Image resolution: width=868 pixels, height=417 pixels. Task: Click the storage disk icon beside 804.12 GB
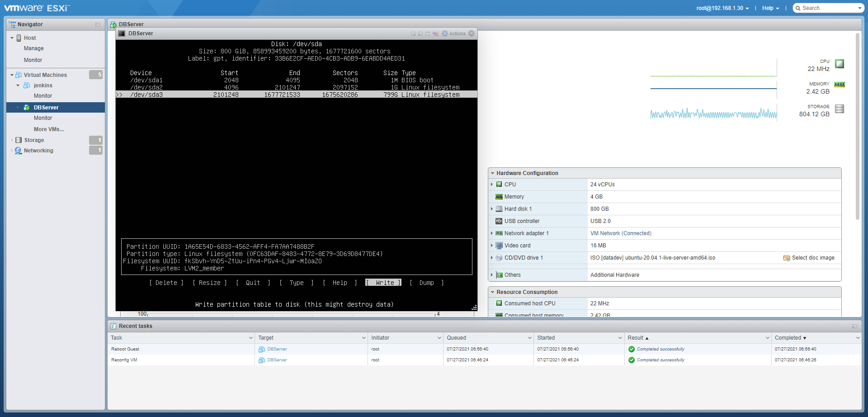pos(839,109)
